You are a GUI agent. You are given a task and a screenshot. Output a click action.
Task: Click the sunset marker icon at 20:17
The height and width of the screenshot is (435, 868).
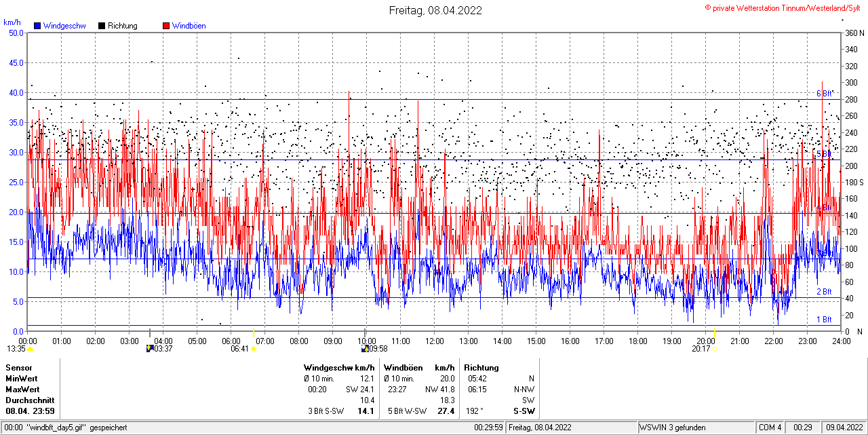715,349
